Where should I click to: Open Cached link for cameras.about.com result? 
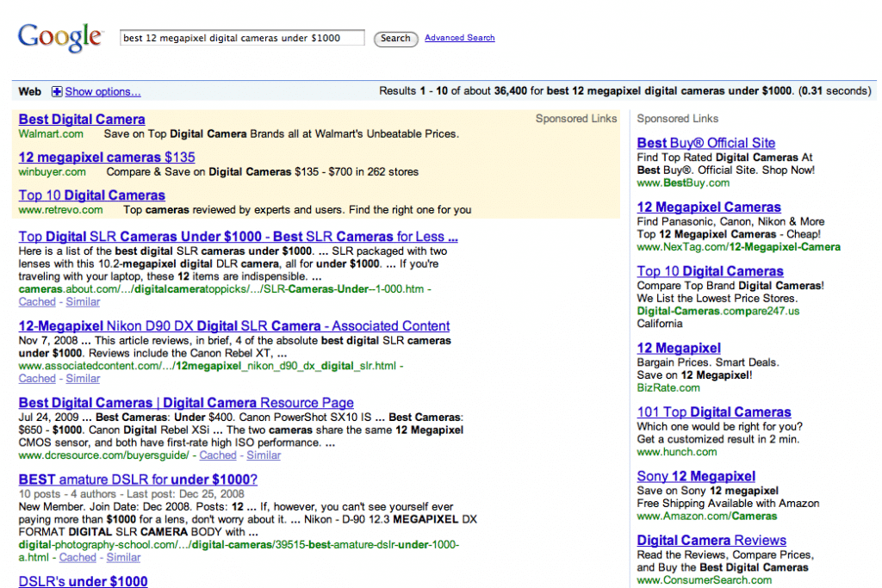[x=37, y=302]
